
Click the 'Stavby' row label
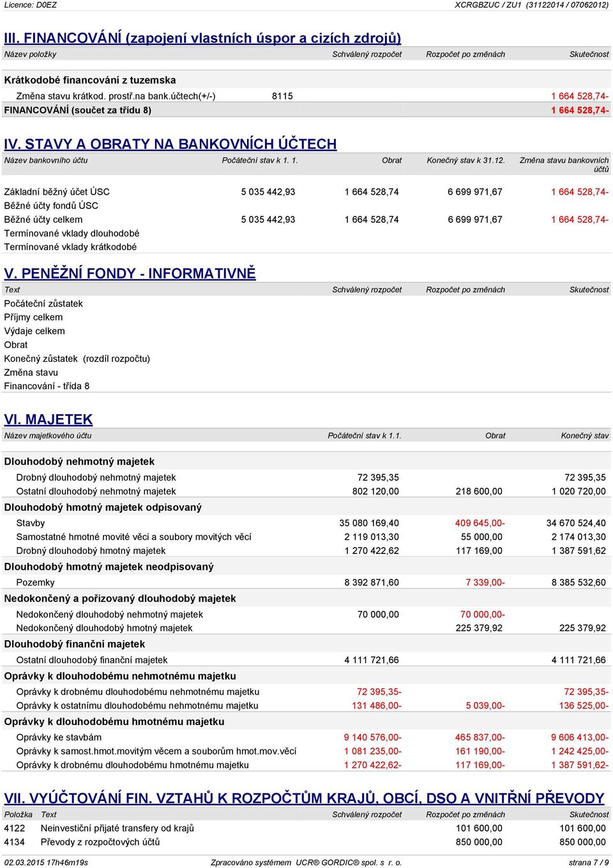[31, 523]
